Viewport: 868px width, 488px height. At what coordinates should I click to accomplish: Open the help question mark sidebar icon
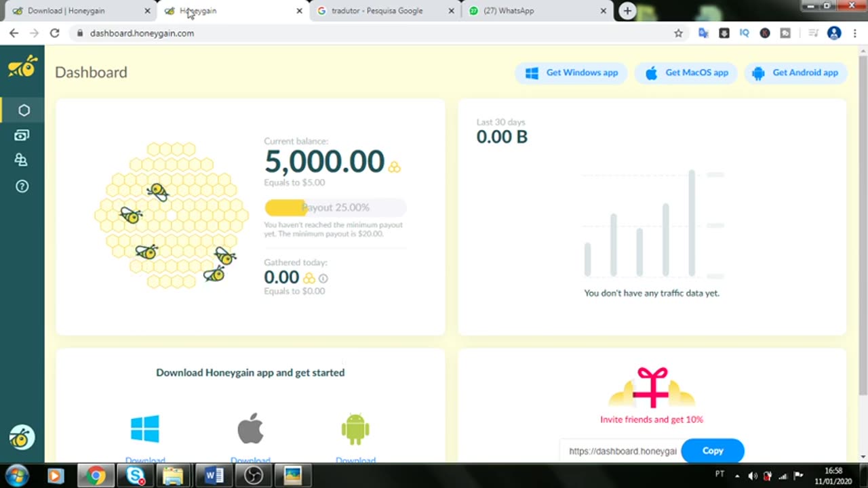(22, 186)
